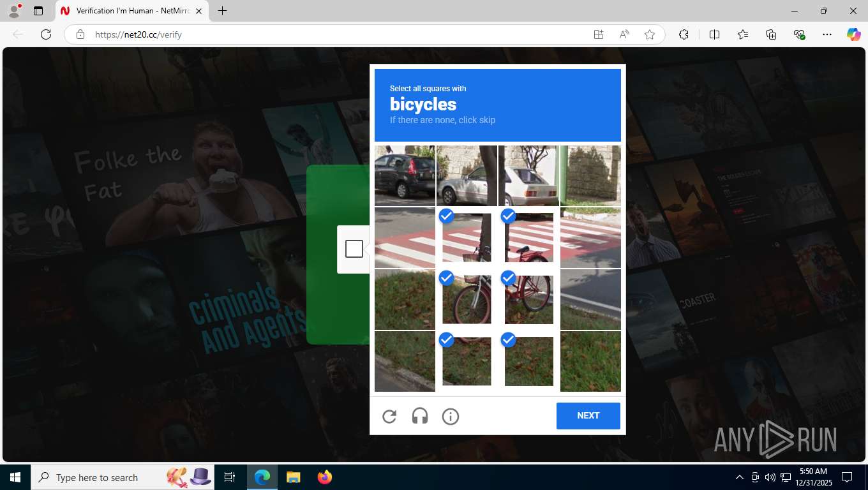Open Microsoft Edge from taskbar
868x490 pixels.
(262, 477)
